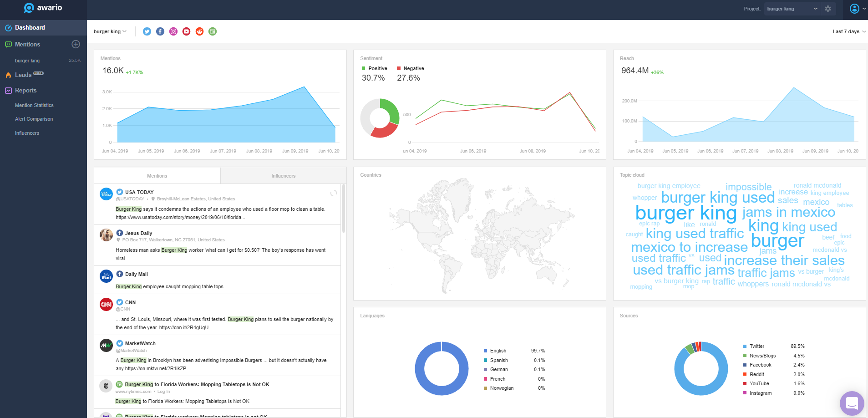
Task: Click the Mentions 16.0K total
Action: tap(113, 71)
